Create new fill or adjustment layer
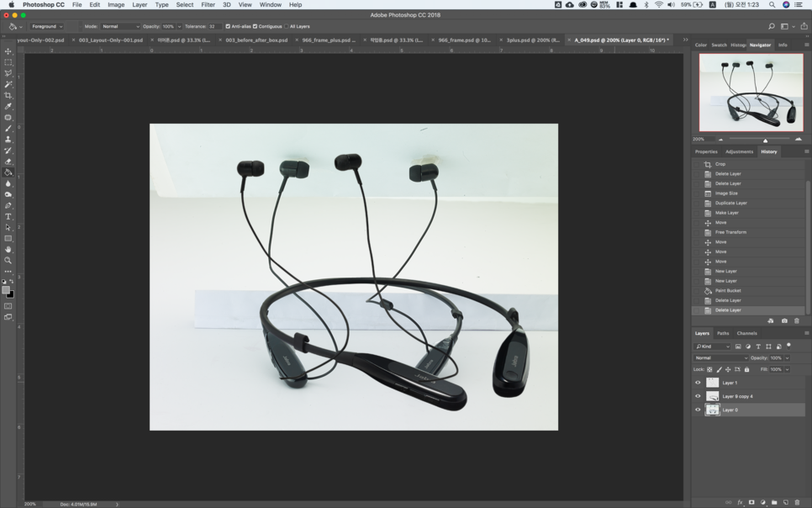This screenshot has height=508, width=812. tap(762, 502)
